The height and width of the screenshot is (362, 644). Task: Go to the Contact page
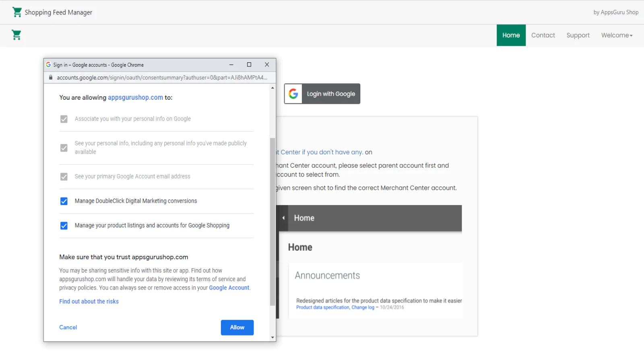543,35
